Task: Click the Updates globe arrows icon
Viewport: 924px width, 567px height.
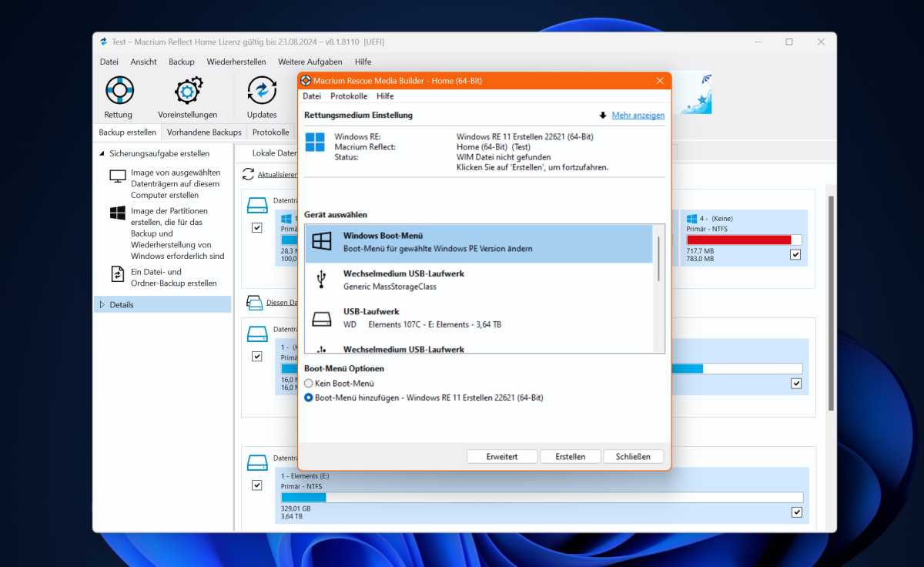Action: (262, 90)
